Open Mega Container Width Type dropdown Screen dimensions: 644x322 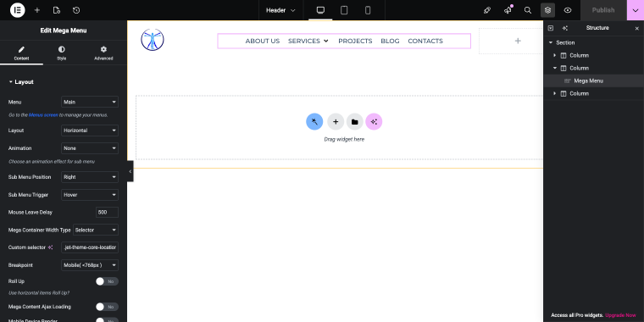(95, 230)
